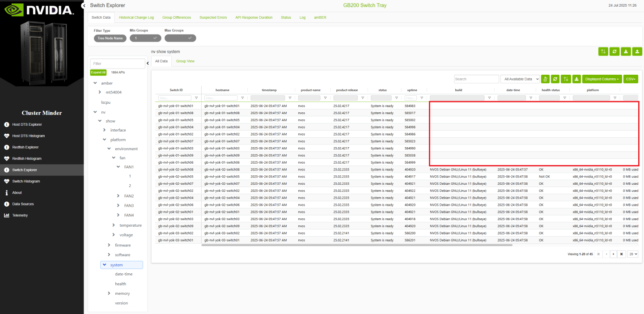Open the Displayed Columns dropdown
Image resolution: width=644 pixels, height=314 pixels.
[x=602, y=79]
